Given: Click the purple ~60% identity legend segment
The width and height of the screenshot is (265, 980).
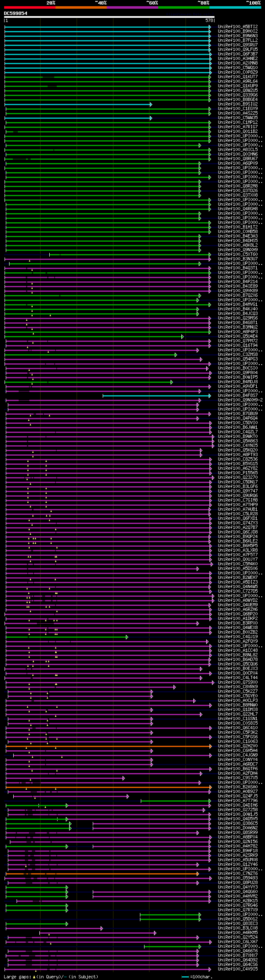Looking at the screenshot, I should (132, 7).
